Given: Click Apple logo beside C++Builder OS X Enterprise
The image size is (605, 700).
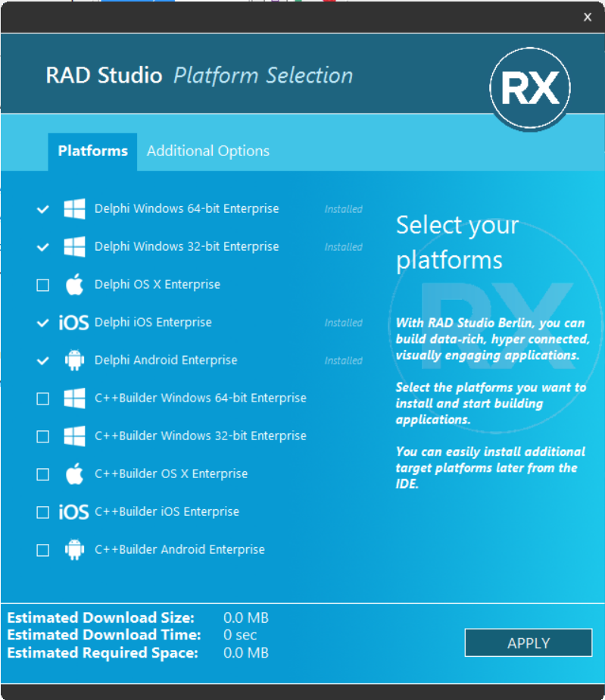Looking at the screenshot, I should (74, 473).
